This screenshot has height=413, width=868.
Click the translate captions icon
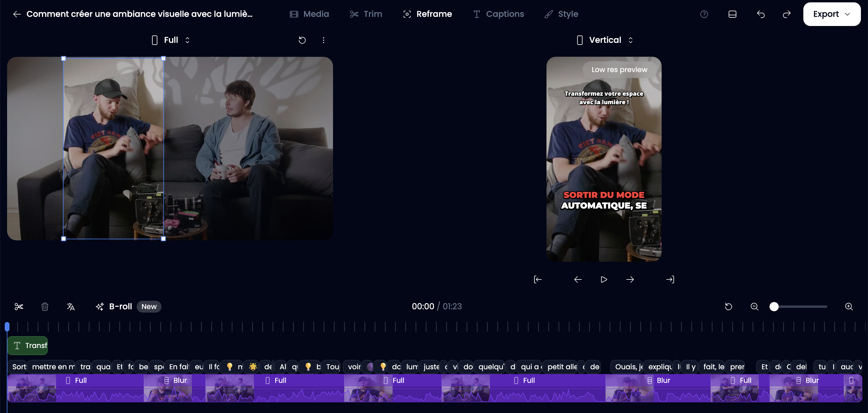pyautogui.click(x=71, y=306)
